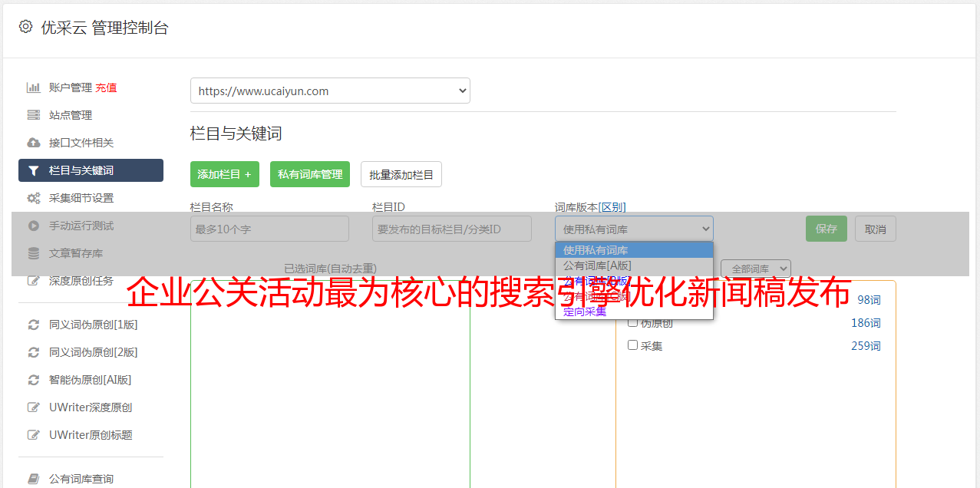Choose 公有词库[A版] option in the list
The width and height of the screenshot is (980, 488).
(x=634, y=265)
